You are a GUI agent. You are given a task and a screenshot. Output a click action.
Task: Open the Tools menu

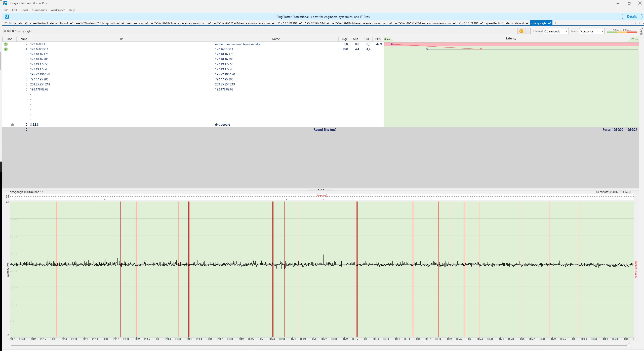[24, 10]
